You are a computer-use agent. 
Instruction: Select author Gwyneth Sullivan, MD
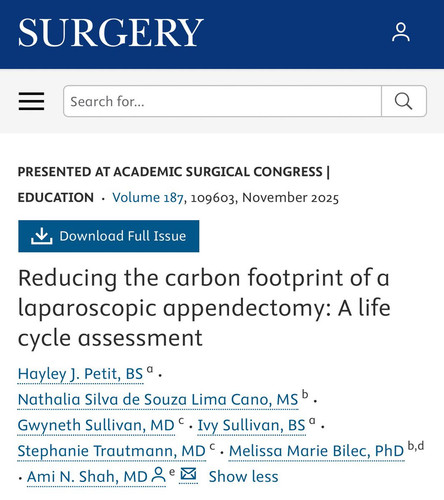coord(96,425)
